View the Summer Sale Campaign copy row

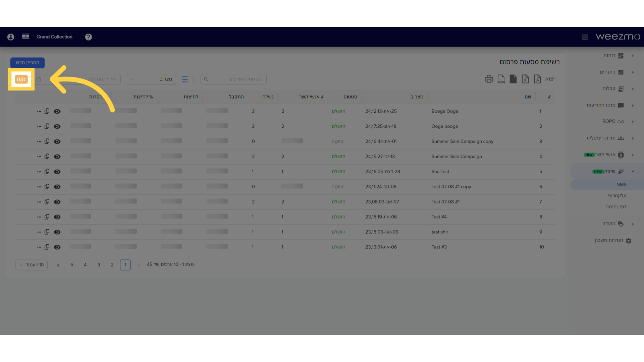57,141
